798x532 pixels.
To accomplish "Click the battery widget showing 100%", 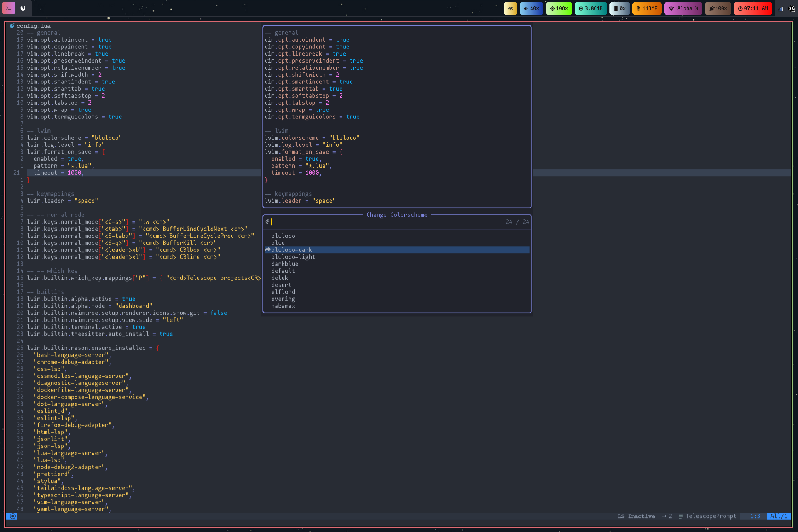I will (718, 8).
